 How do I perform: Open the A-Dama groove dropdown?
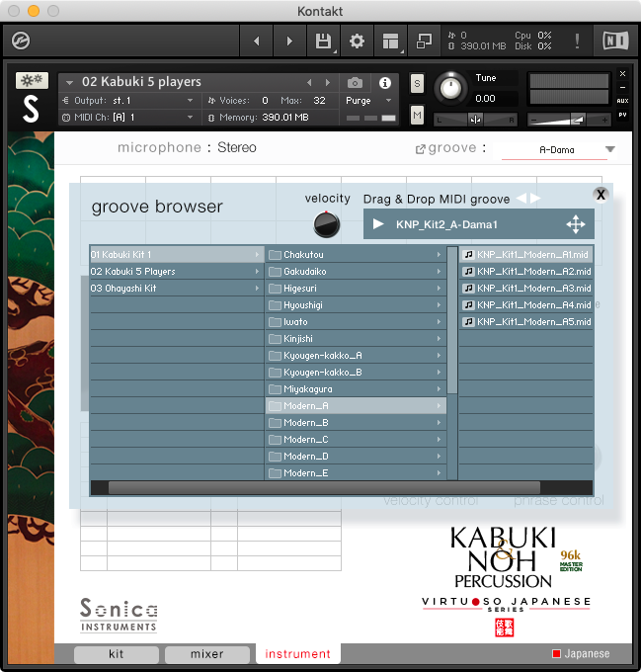click(559, 149)
